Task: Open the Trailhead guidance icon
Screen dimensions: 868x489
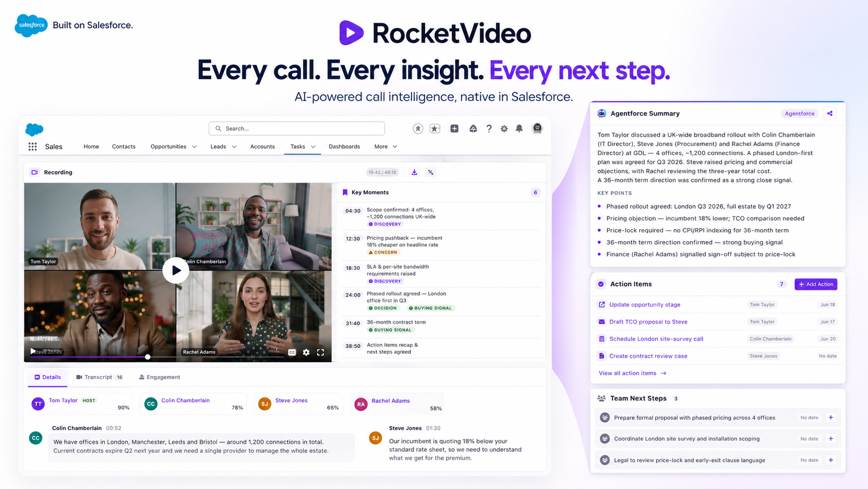Action: pos(473,128)
